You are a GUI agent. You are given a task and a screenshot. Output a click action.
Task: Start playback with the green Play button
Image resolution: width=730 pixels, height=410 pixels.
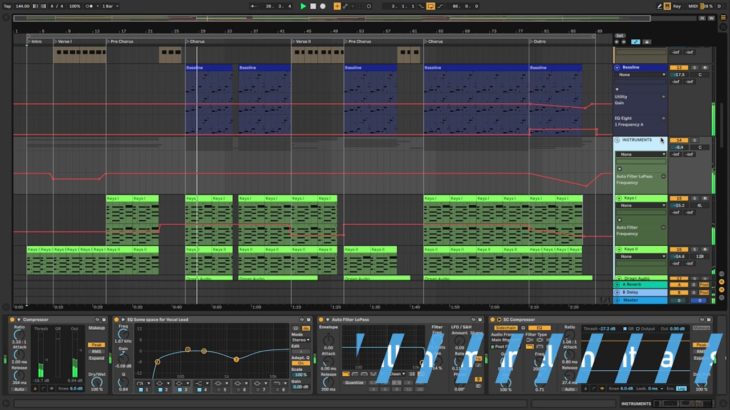(x=303, y=6)
